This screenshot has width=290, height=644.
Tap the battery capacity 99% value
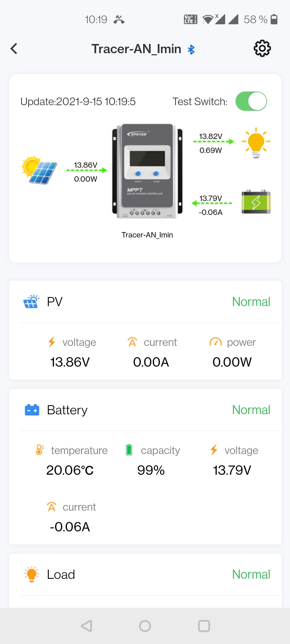pos(151,470)
